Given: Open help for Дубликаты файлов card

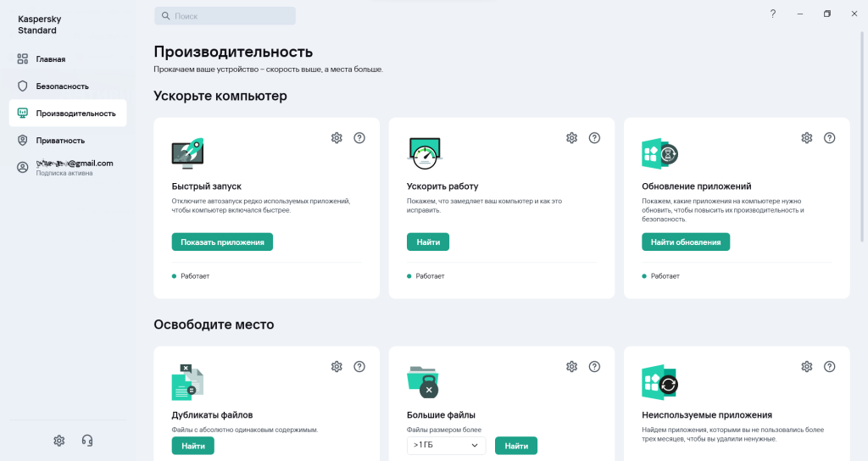Looking at the screenshot, I should pyautogui.click(x=359, y=367).
